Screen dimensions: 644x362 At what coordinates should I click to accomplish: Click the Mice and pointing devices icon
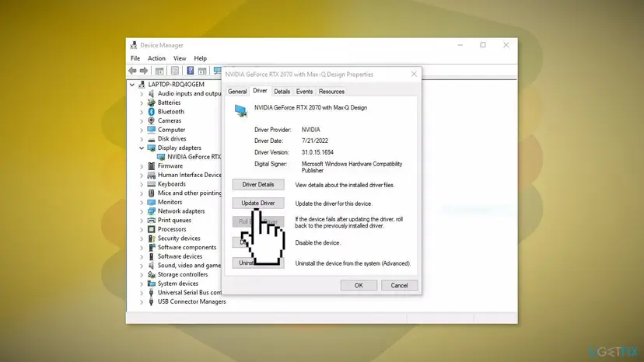tap(151, 193)
